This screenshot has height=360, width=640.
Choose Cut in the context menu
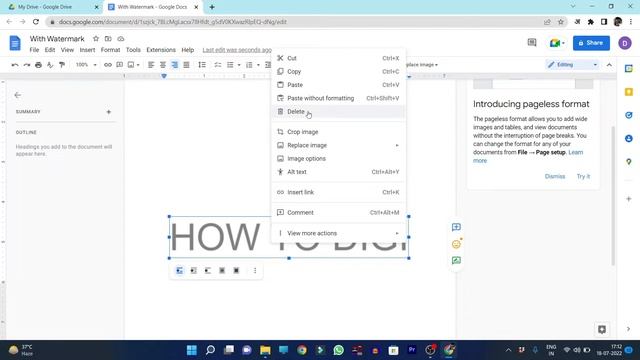(338, 58)
